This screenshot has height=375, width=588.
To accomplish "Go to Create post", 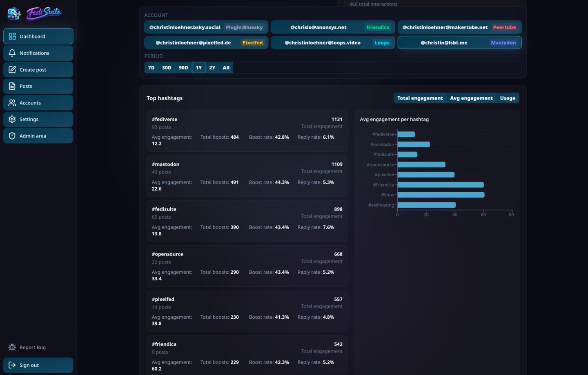I will (38, 70).
